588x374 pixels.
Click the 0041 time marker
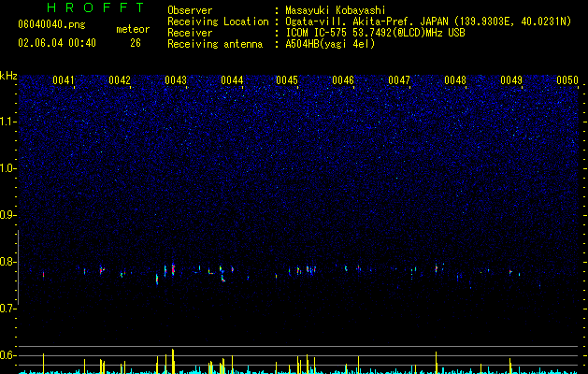64,80
